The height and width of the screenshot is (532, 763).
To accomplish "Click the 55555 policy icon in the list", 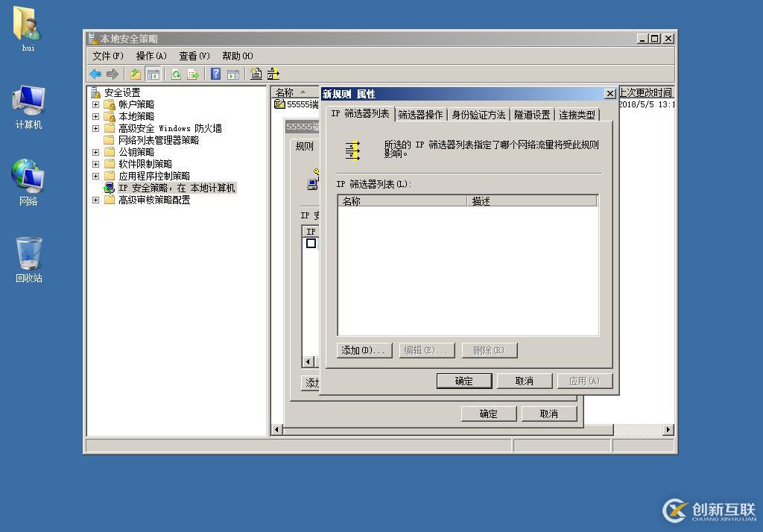I will click(x=279, y=104).
